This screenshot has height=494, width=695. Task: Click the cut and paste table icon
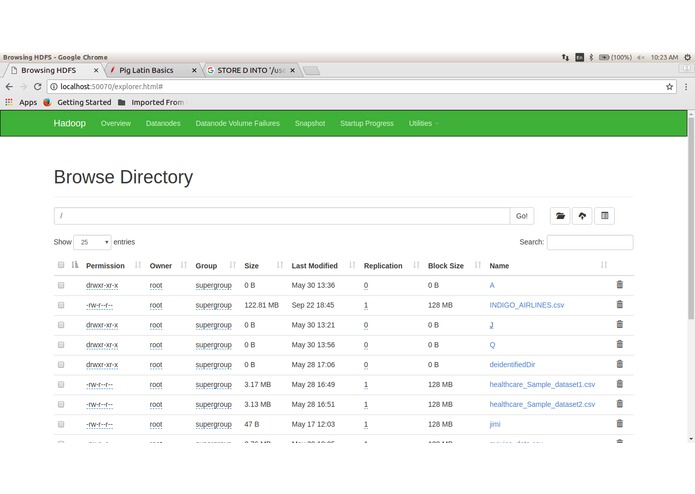pos(605,216)
